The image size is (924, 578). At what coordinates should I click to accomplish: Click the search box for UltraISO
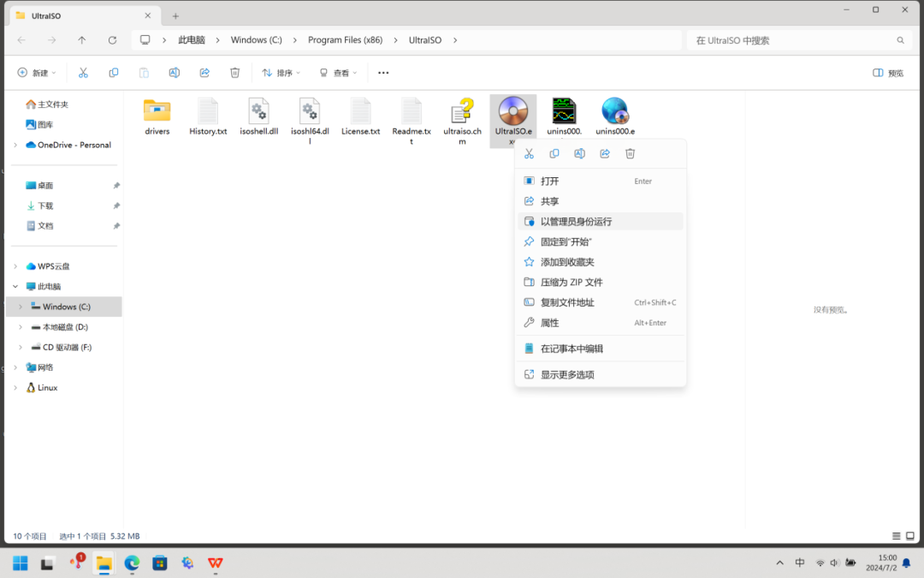coord(800,40)
